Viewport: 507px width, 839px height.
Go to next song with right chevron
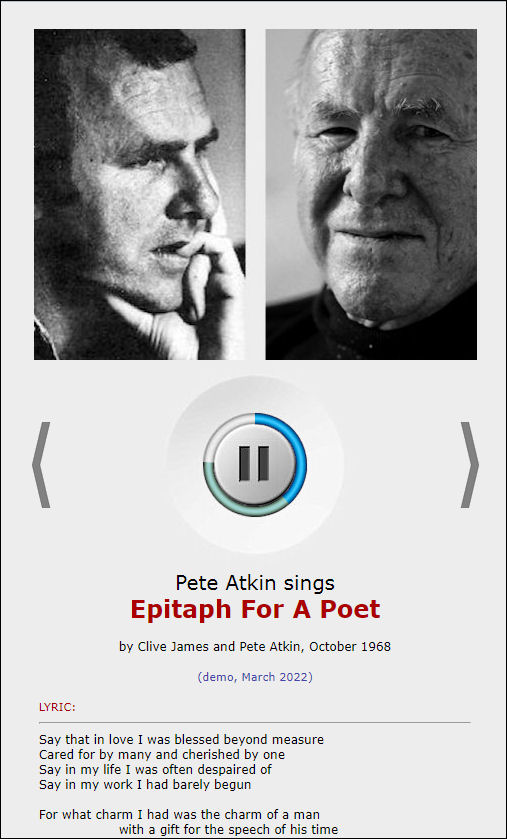(x=469, y=464)
